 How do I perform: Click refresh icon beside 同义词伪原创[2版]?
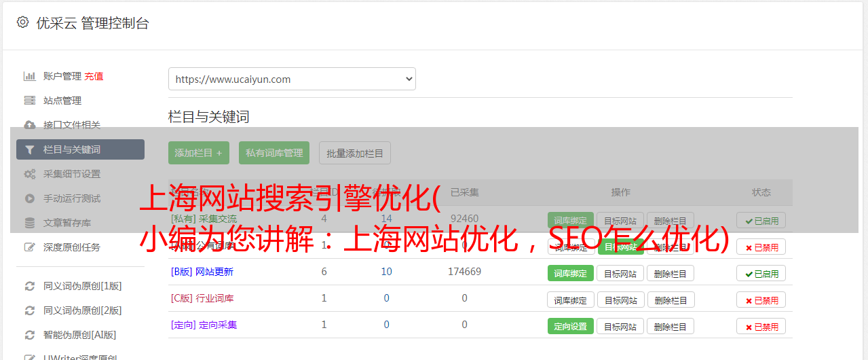tap(30, 310)
